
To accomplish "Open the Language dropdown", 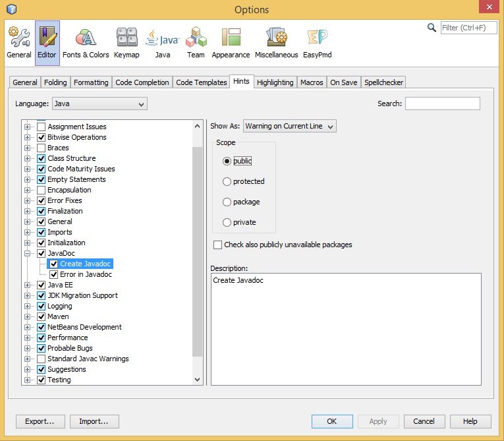I will (99, 103).
